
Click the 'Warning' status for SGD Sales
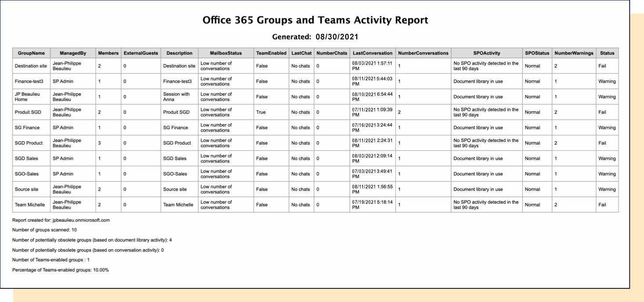pos(607,158)
